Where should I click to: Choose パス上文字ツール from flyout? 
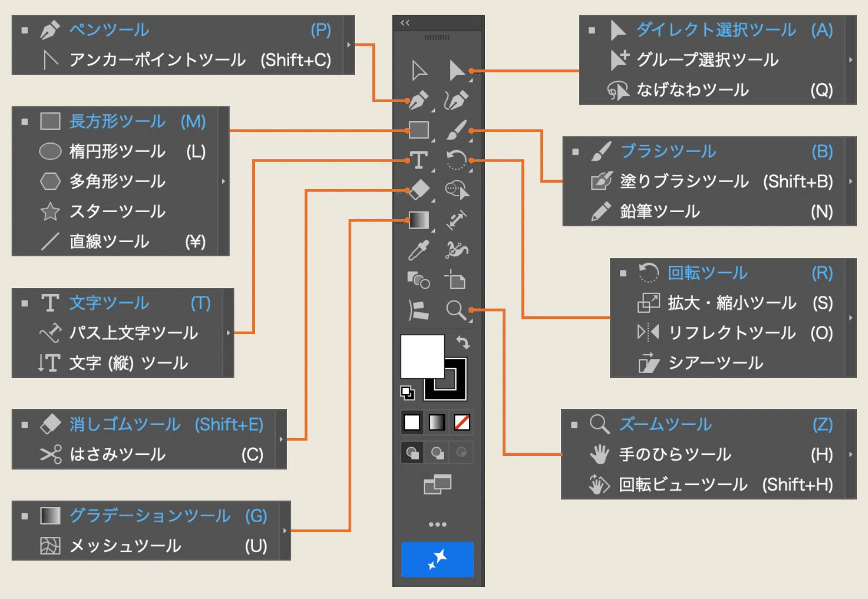point(118,333)
